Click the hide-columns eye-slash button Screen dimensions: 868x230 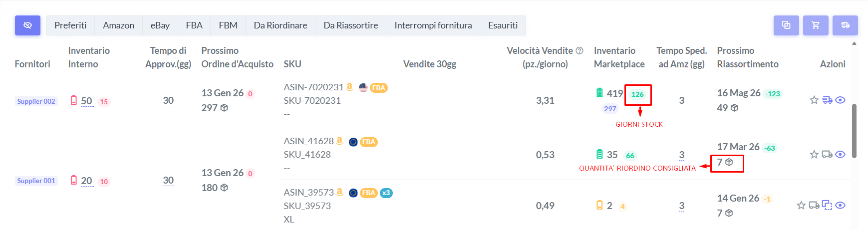coord(27,25)
